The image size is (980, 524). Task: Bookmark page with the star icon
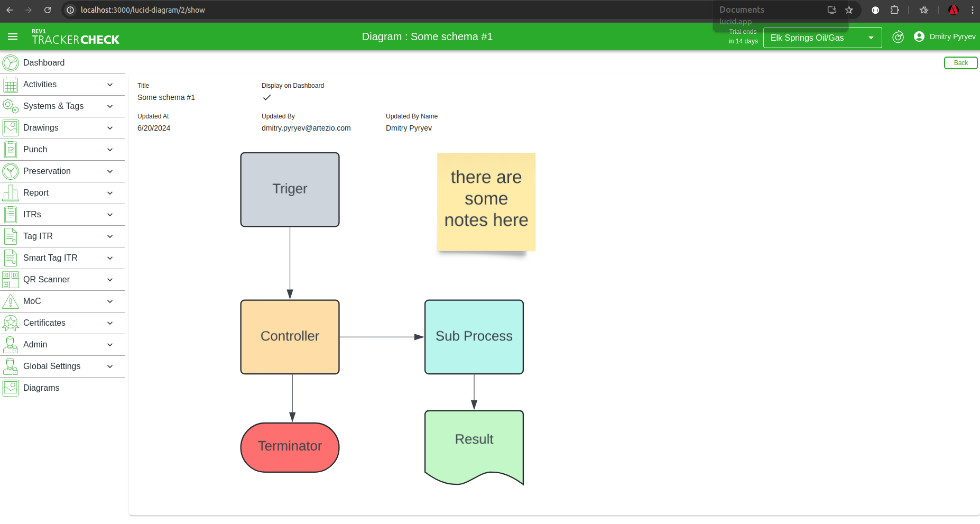point(849,10)
